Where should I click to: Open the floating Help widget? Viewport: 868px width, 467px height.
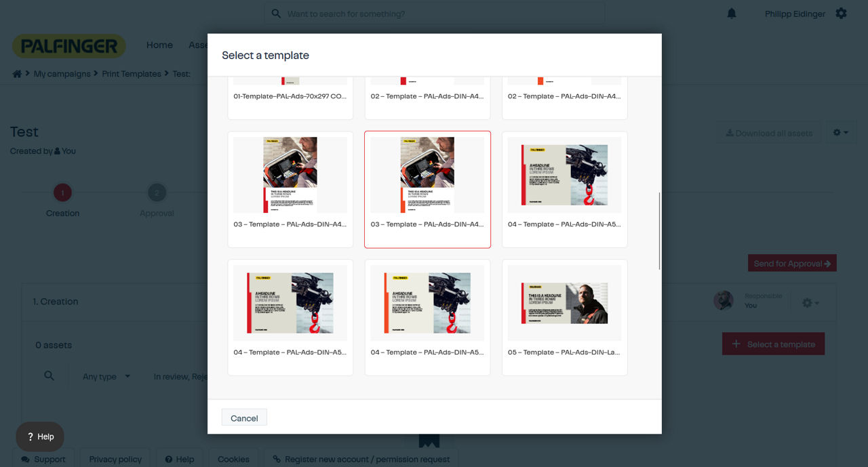40,436
